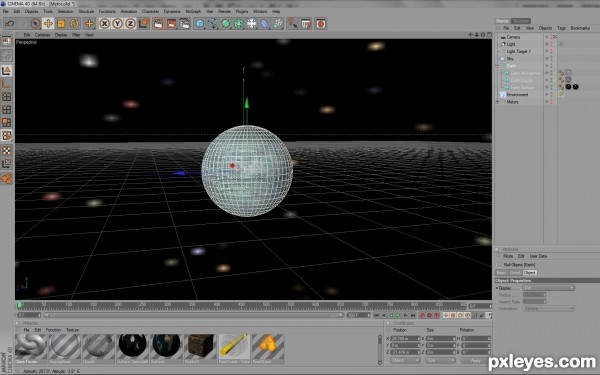Viewport: 600px width, 375px height.
Task: Toggle the Y axis lock
Action: click(117, 24)
